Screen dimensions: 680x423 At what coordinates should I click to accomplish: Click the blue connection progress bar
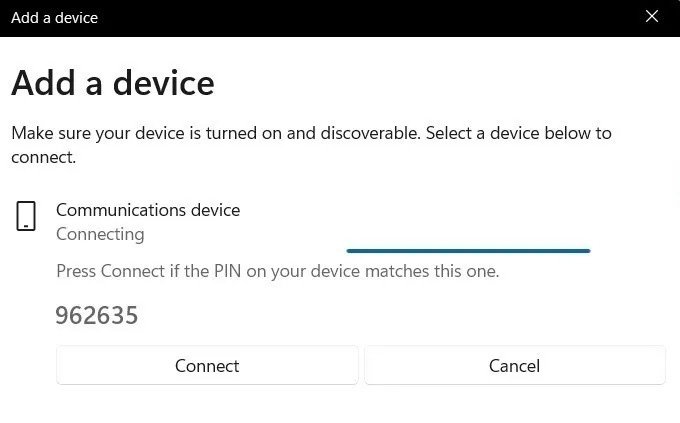[468, 251]
